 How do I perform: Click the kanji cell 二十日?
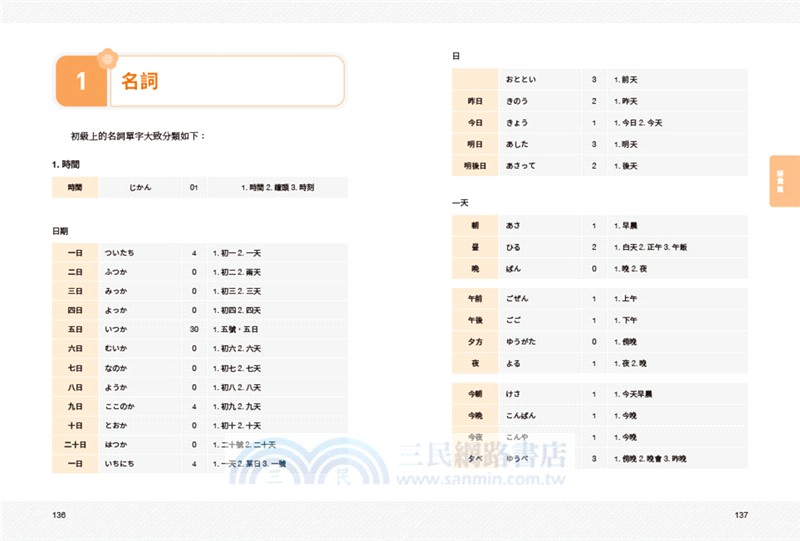pos(75,445)
